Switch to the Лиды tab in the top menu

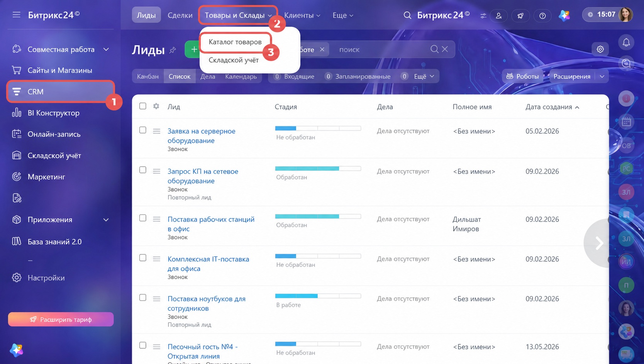pos(146,15)
